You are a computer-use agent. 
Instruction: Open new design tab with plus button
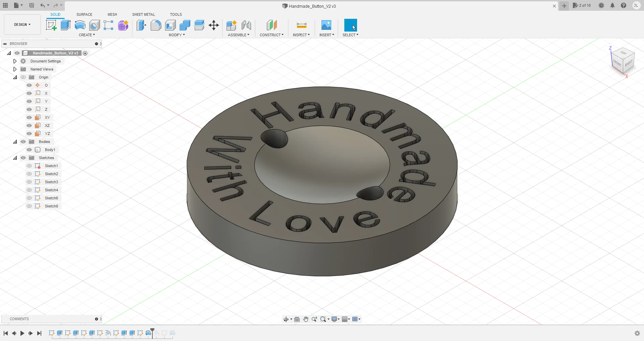coord(564,6)
